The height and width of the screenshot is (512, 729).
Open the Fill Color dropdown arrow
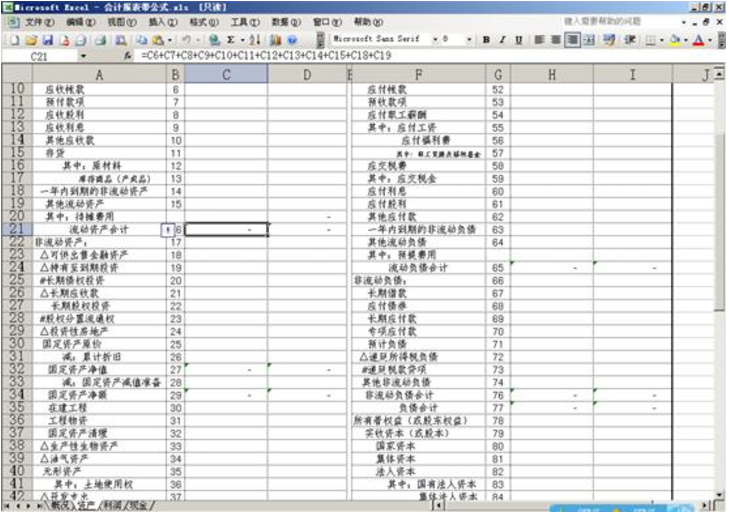[686, 40]
